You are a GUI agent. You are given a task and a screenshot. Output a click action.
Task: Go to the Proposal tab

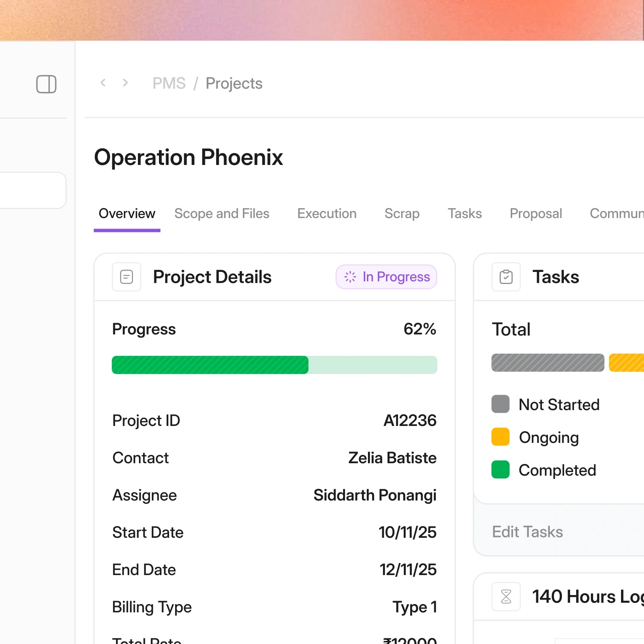(x=536, y=214)
